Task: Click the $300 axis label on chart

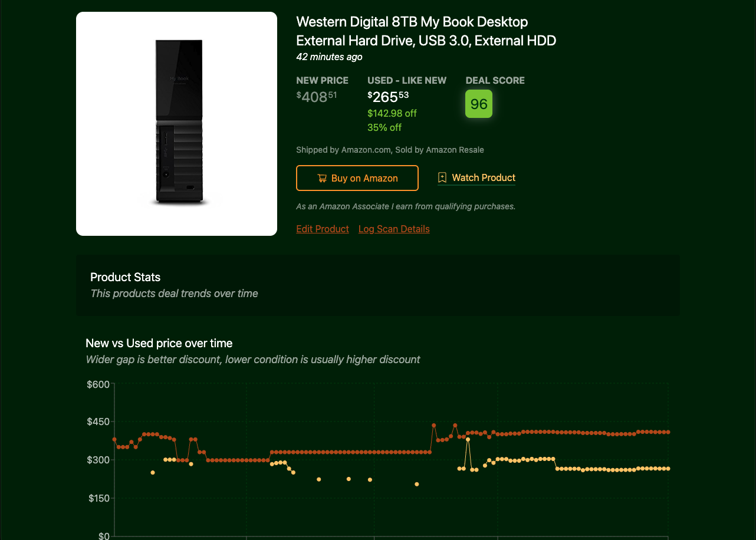Action: point(98,460)
